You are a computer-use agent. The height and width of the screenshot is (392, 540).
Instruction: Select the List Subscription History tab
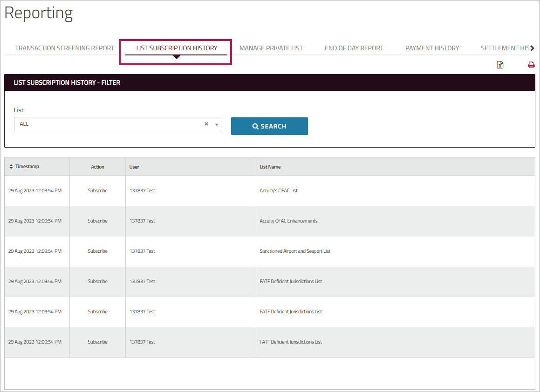[x=177, y=48]
